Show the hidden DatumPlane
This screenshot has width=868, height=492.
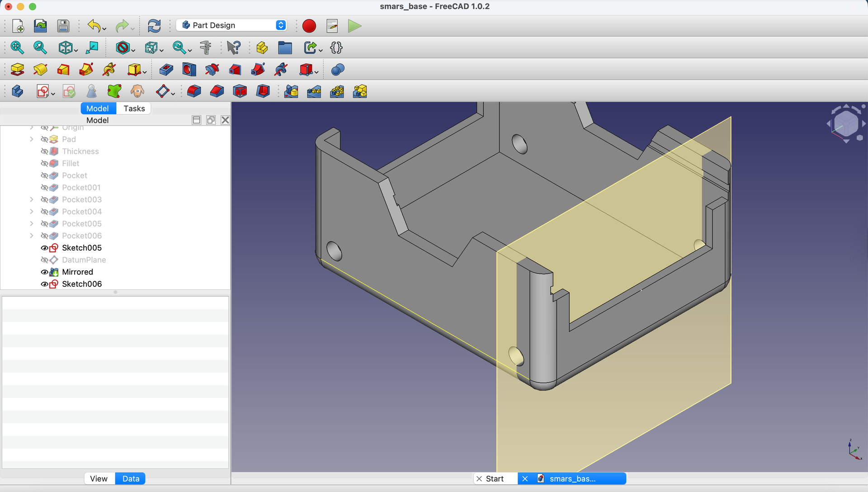point(44,260)
